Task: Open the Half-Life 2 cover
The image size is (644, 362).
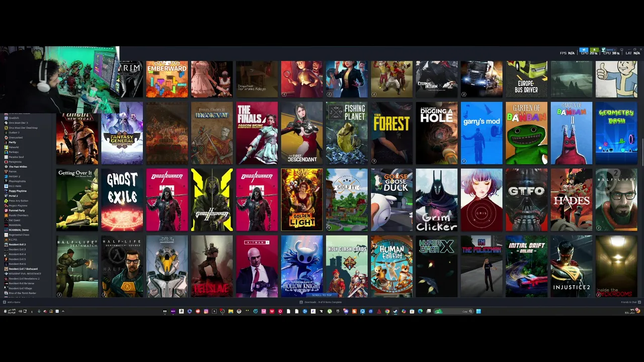Action: [616, 200]
